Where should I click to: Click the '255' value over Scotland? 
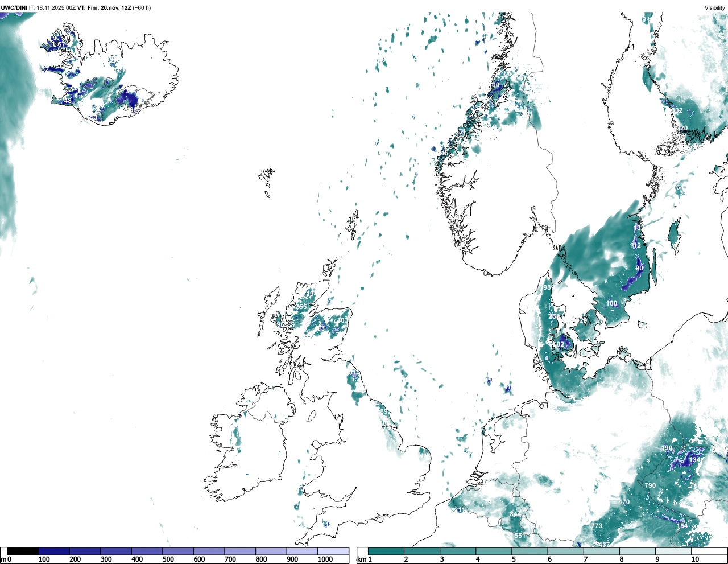pos(301,307)
